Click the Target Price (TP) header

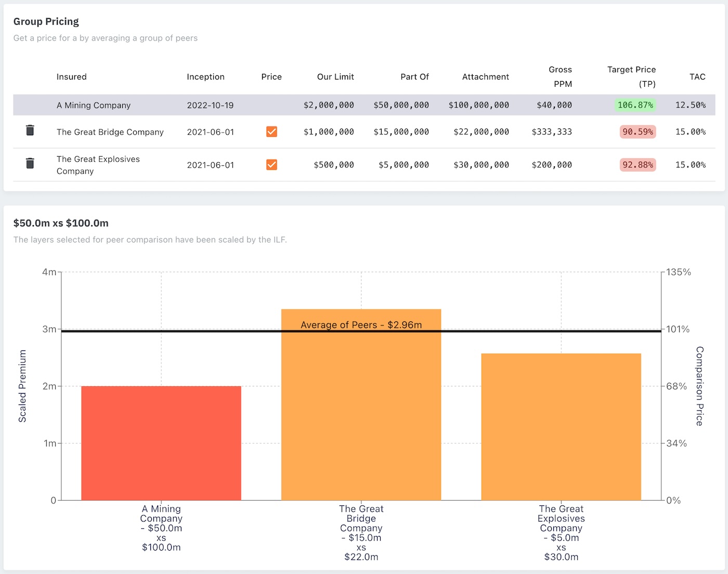pos(632,76)
